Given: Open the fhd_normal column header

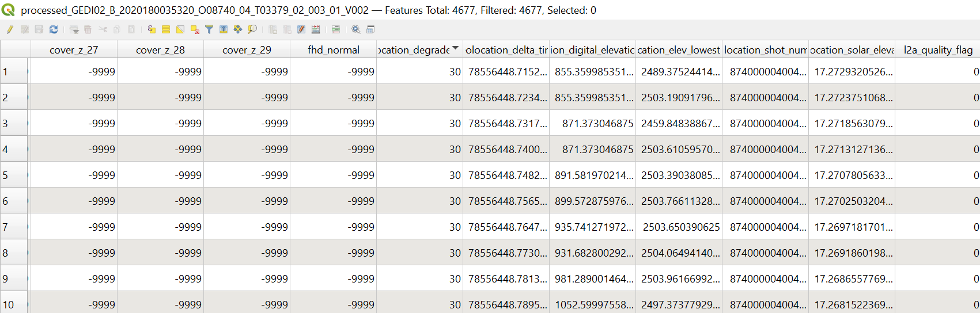Looking at the screenshot, I should pos(334,49).
